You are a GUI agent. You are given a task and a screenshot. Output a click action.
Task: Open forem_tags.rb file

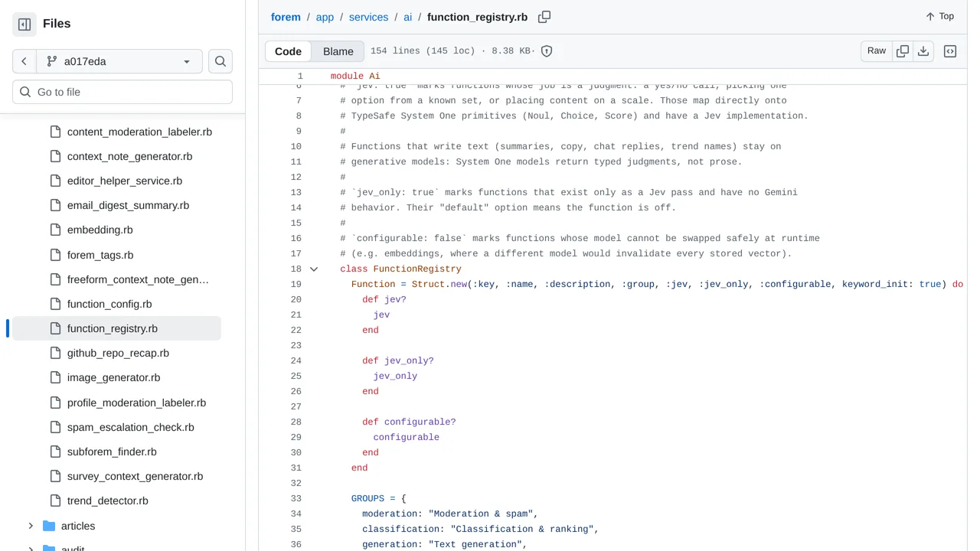pos(100,255)
